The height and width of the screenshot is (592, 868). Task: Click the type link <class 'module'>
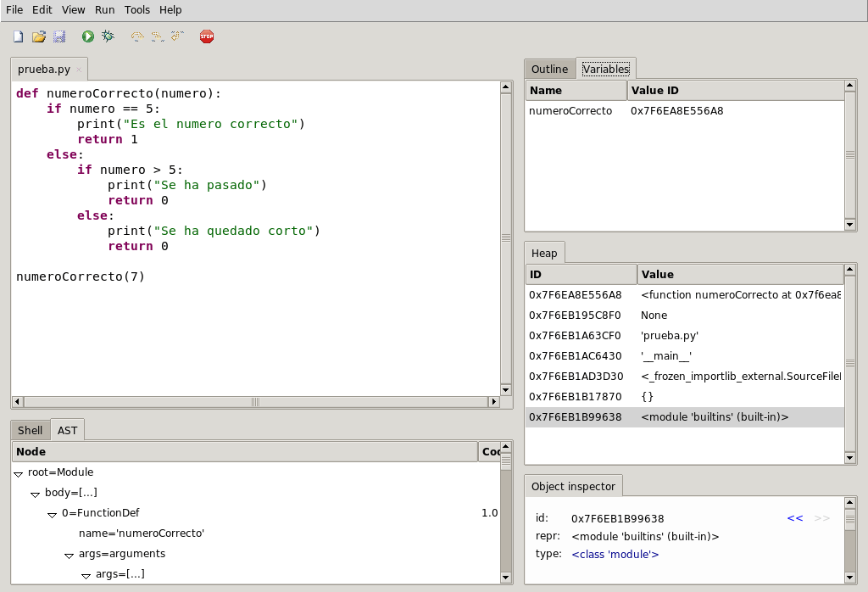(615, 555)
